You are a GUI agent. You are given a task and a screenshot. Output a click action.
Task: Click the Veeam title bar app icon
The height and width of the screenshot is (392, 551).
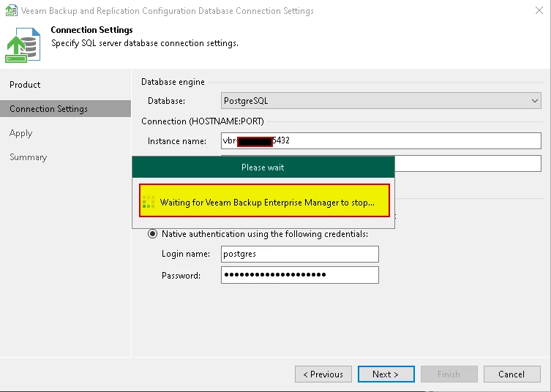(x=11, y=10)
